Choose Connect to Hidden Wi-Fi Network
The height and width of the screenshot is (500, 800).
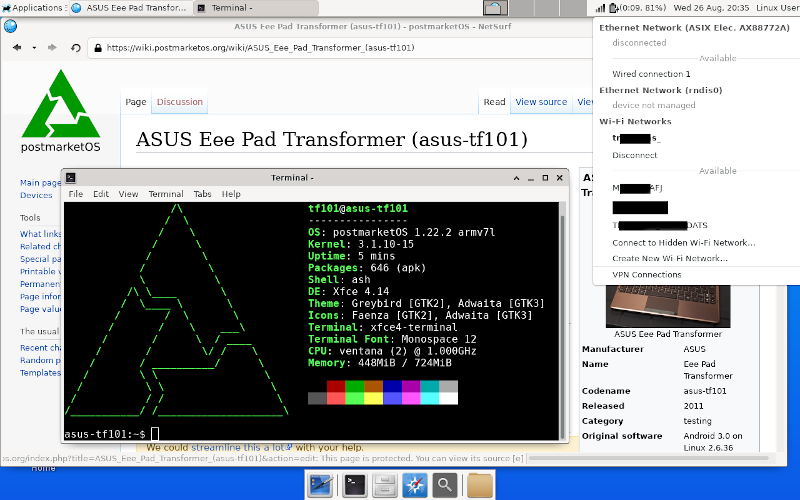click(x=684, y=243)
